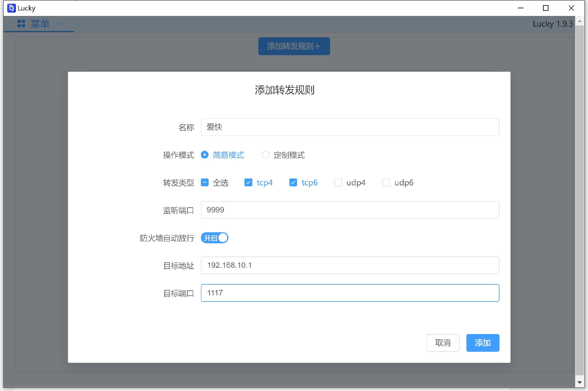Click the menu grid icon
Screen dimensions: 588x391
click(21, 24)
